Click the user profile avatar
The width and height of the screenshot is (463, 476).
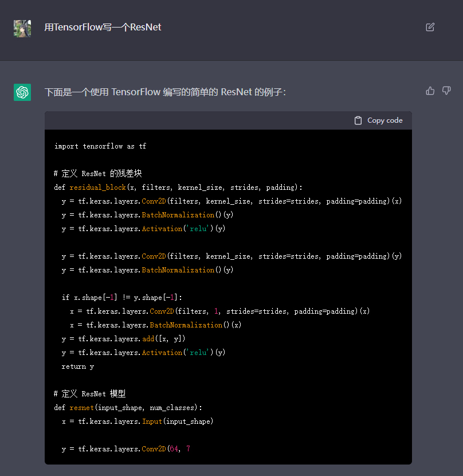tap(22, 28)
